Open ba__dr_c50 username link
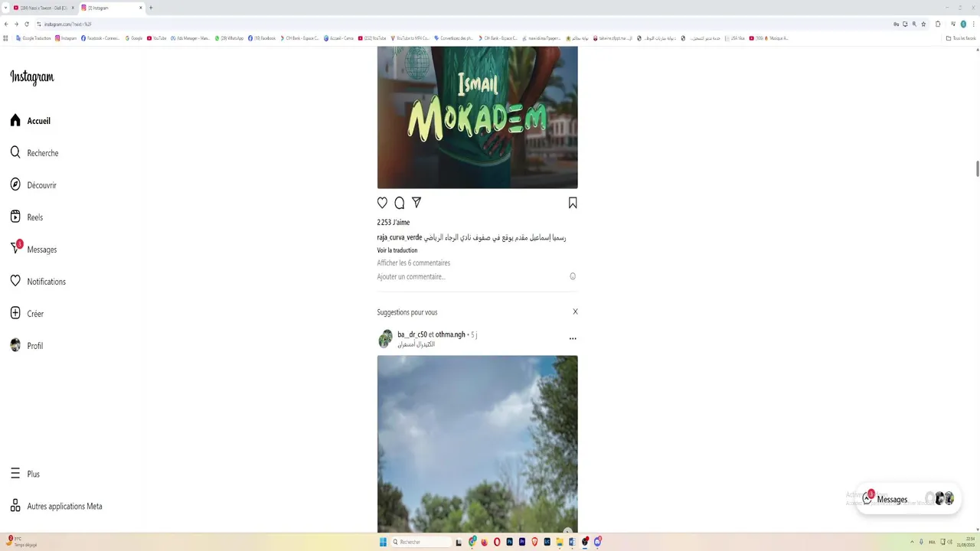980x551 pixels. point(412,334)
